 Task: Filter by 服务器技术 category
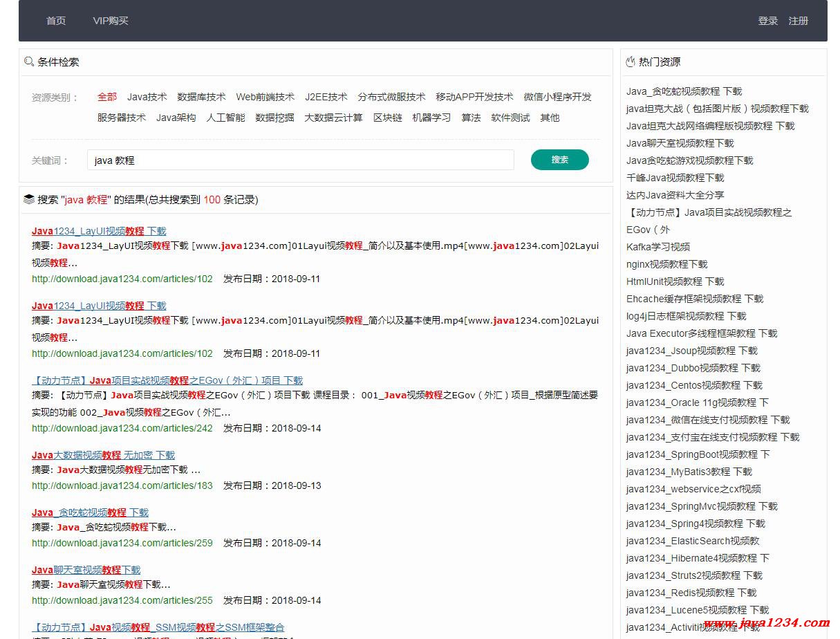coord(122,118)
